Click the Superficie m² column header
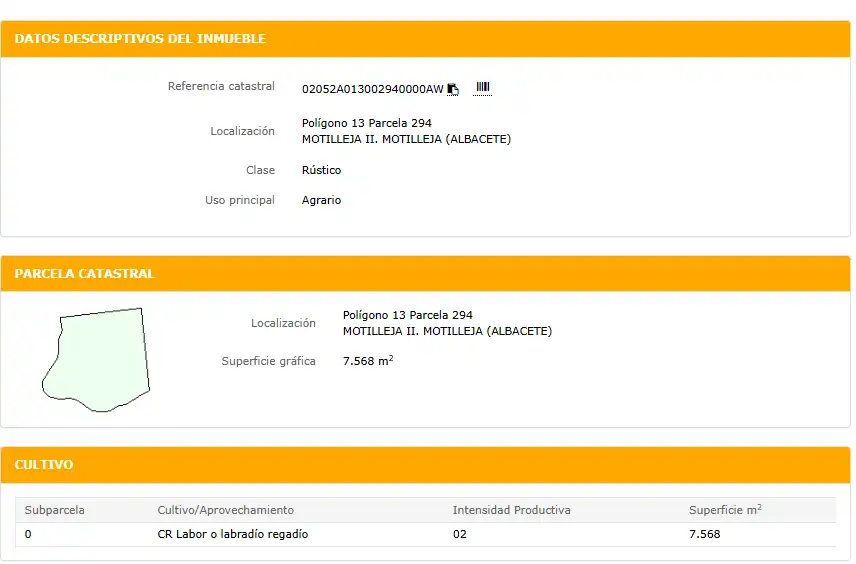This screenshot has width=856, height=564. tap(725, 509)
